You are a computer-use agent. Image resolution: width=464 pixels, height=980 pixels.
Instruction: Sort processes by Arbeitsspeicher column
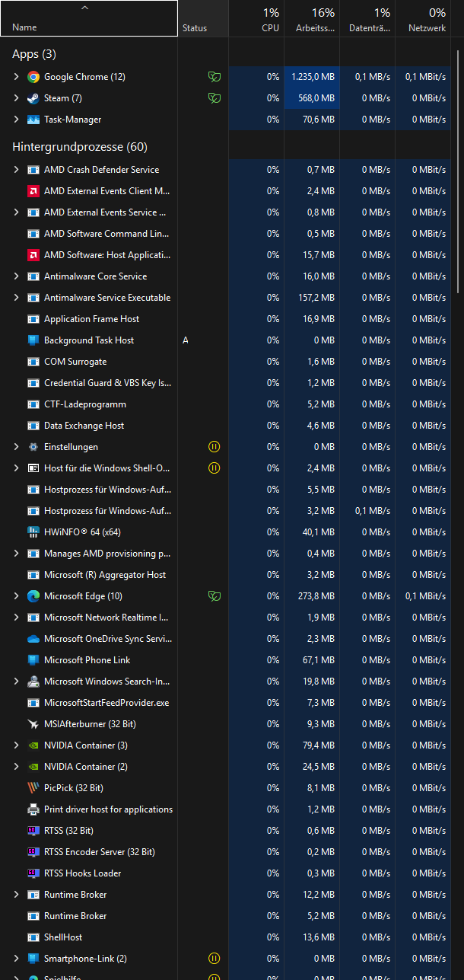coord(312,18)
